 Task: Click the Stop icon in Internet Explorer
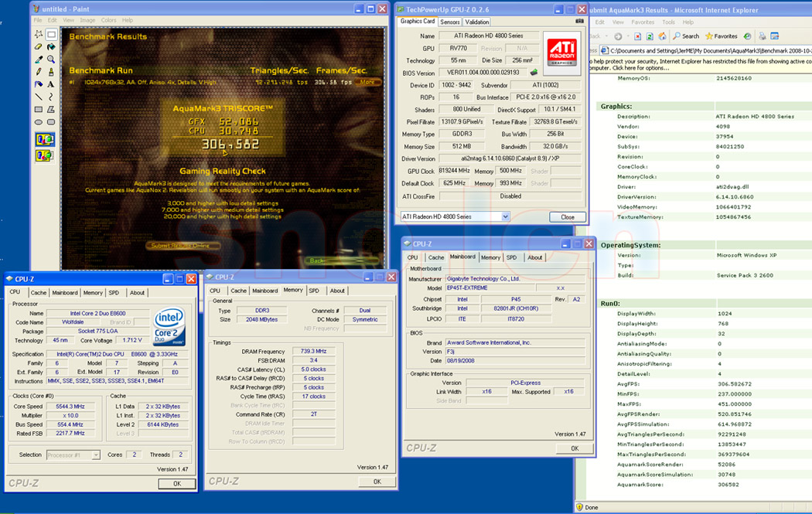coord(637,36)
